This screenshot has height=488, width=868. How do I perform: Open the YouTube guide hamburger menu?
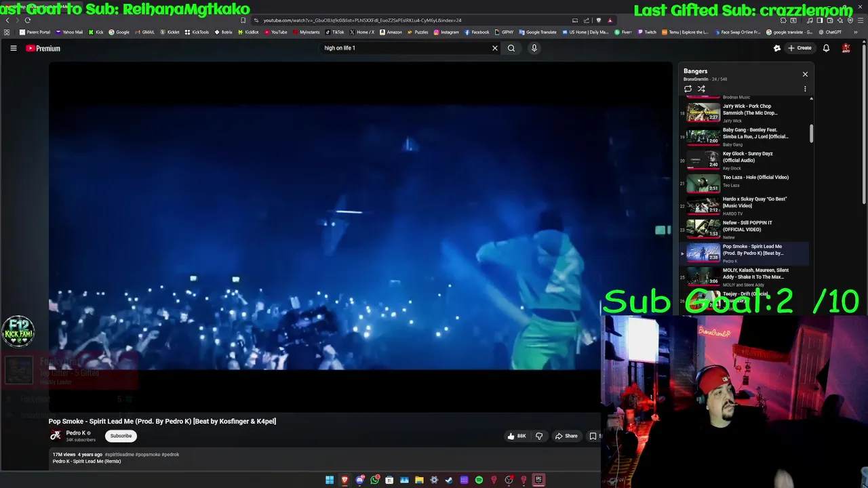13,48
